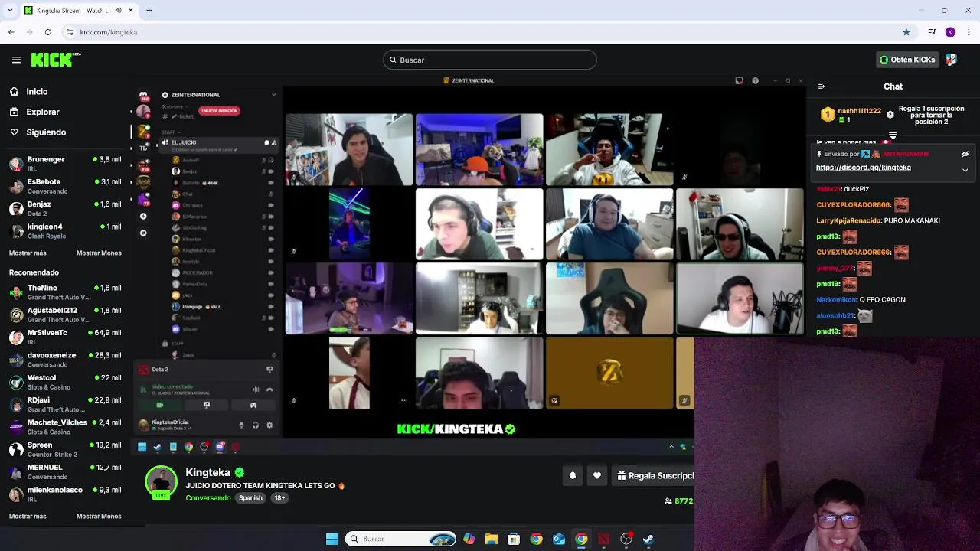Click Windows Start button in taskbar
Viewport: 980px width, 551px height.
tap(332, 539)
